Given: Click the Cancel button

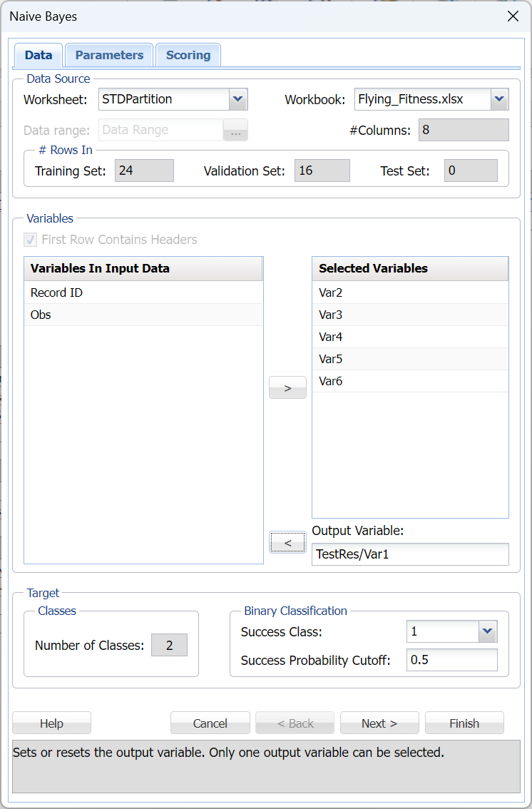Looking at the screenshot, I should 210,723.
